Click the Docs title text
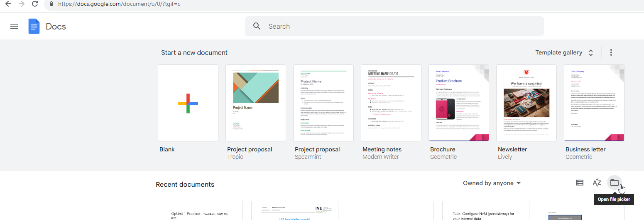The image size is (644, 220). (56, 26)
